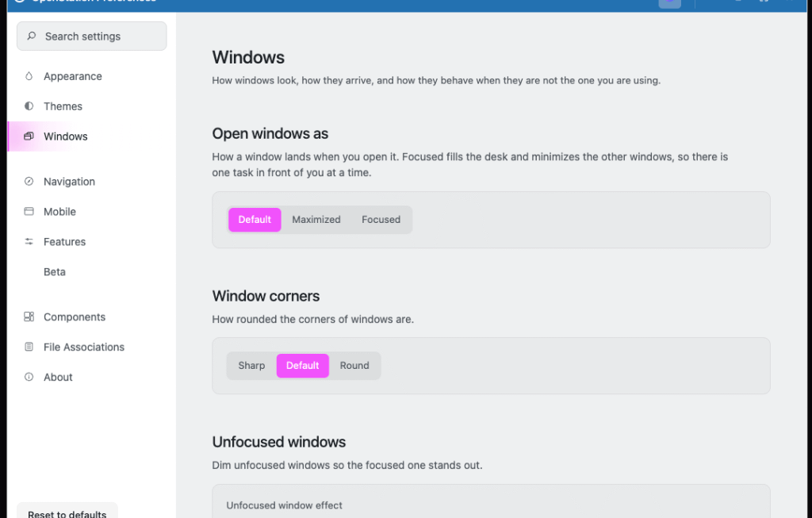Screen dimensions: 812x518
Task: Open Components via its grid icon
Action: (x=29, y=317)
